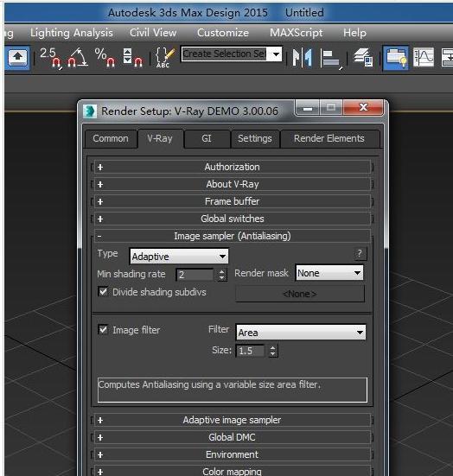Switch to the GI tab
The height and width of the screenshot is (476, 453).
coord(207,139)
